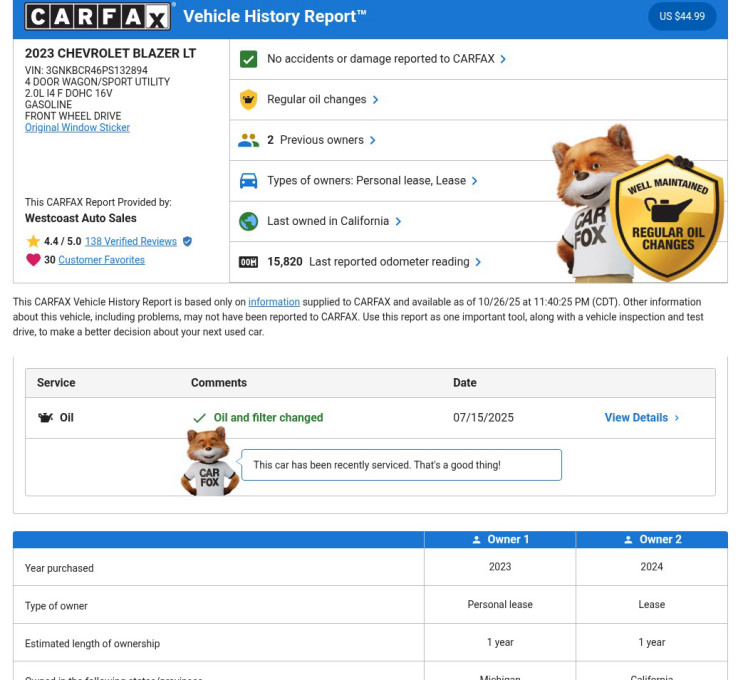743x680 pixels.
Task: Expand No accidents or damage reported chevron
Action: [503, 59]
